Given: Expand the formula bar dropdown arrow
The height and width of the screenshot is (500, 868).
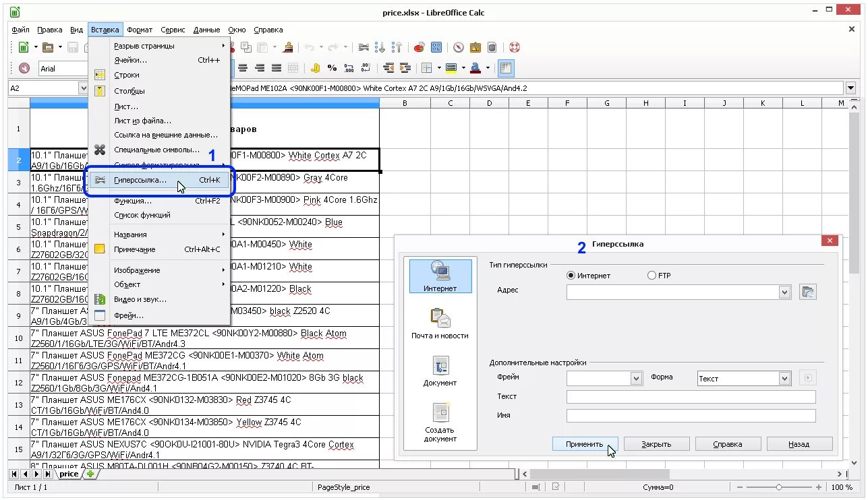Looking at the screenshot, I should pos(850,88).
